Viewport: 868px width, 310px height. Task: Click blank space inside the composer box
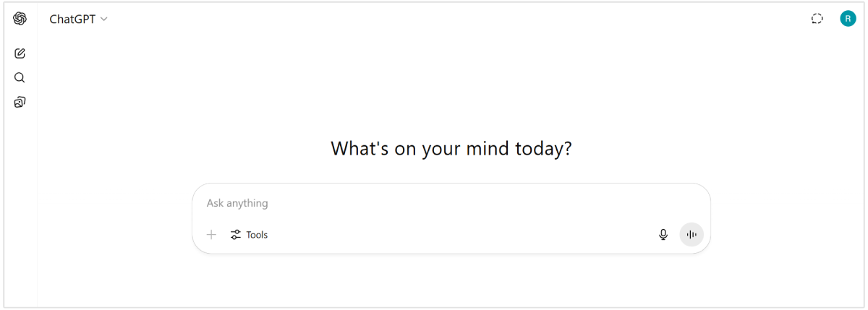463,234
